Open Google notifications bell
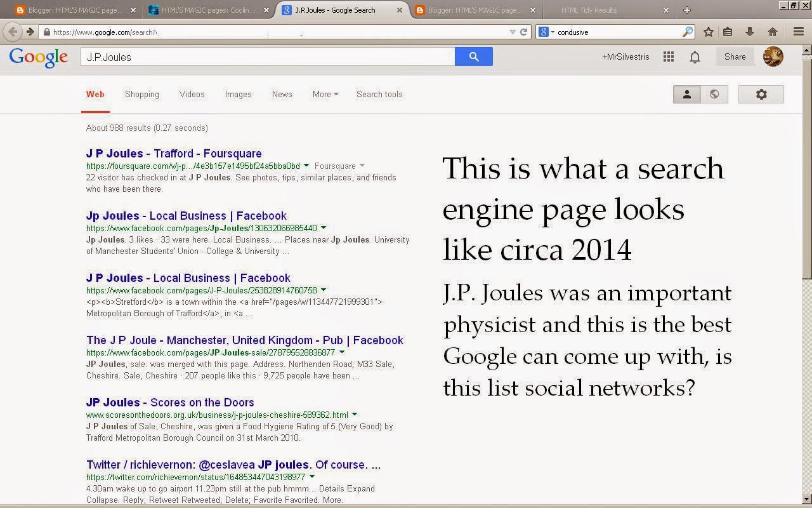 [695, 57]
